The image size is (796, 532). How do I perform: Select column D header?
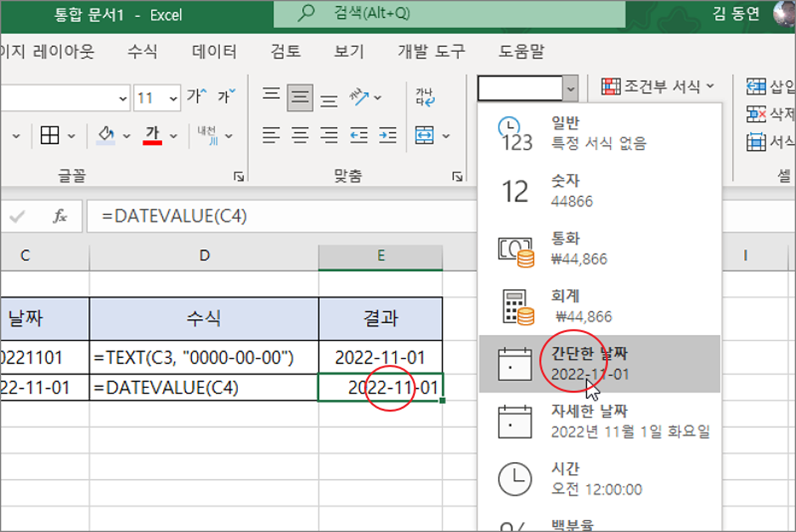tap(204, 256)
